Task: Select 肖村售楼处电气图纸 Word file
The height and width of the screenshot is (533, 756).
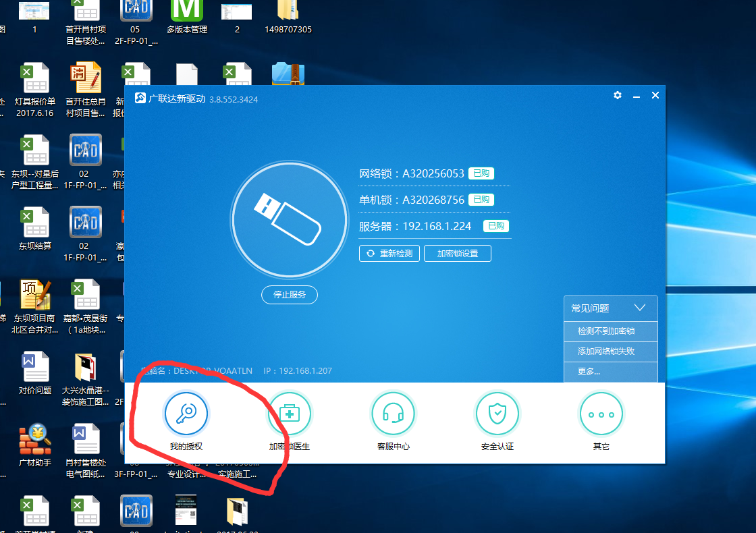Action: 85,451
